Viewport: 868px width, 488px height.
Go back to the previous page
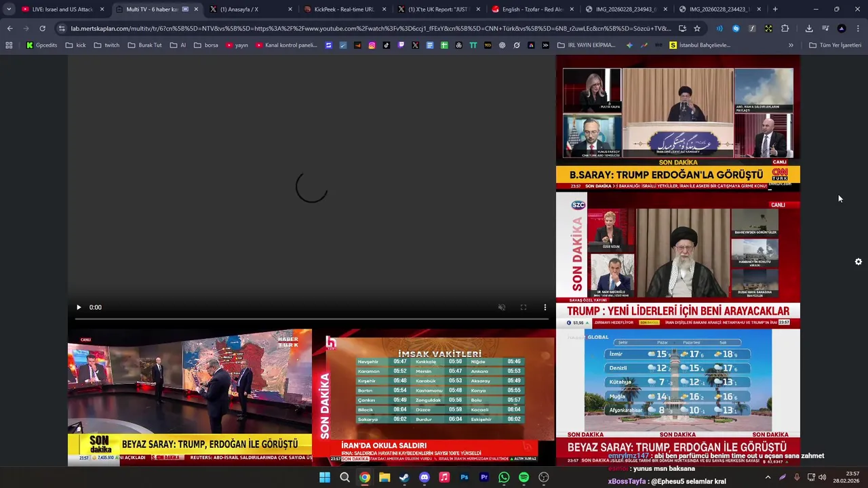(9, 28)
